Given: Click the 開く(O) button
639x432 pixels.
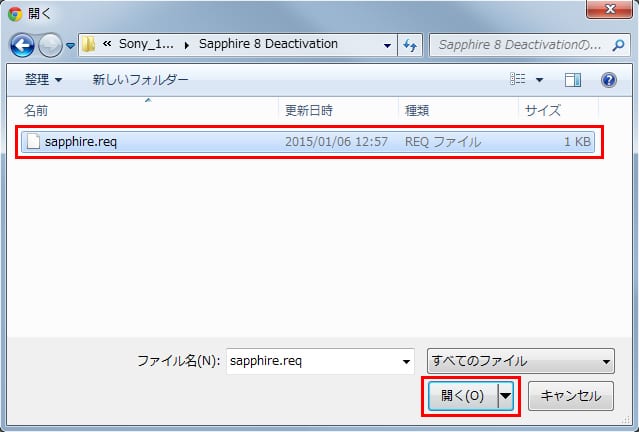Looking at the screenshot, I should [x=463, y=395].
